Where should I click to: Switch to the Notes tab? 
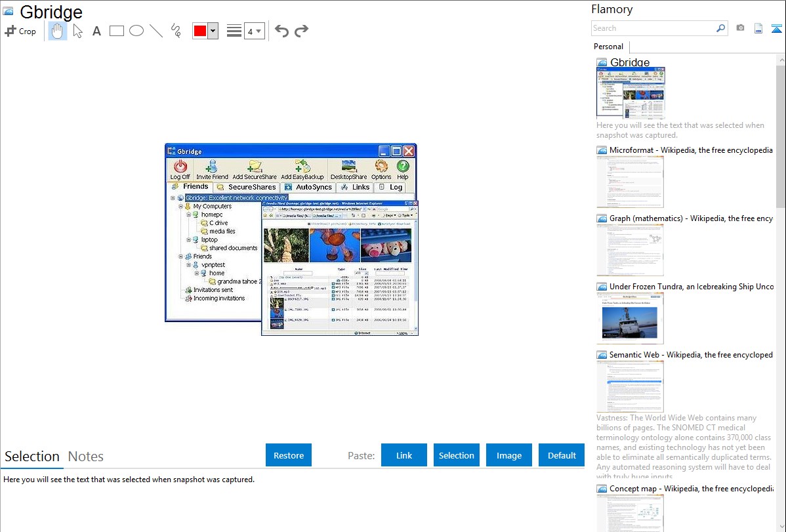click(x=86, y=457)
